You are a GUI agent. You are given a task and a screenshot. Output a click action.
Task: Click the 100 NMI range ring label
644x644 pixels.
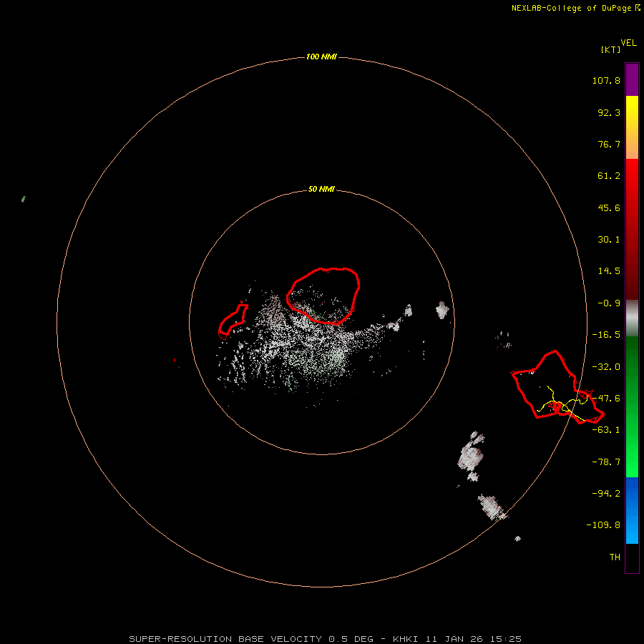click(x=321, y=57)
